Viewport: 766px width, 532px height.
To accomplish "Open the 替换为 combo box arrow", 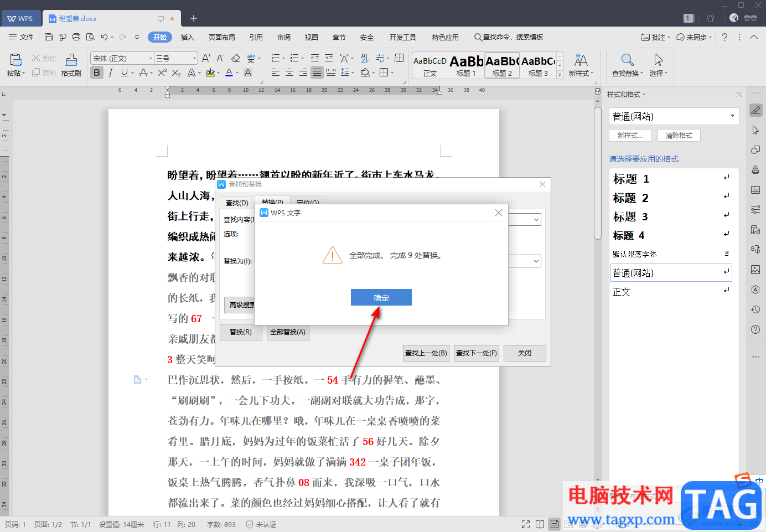I will 536,261.
